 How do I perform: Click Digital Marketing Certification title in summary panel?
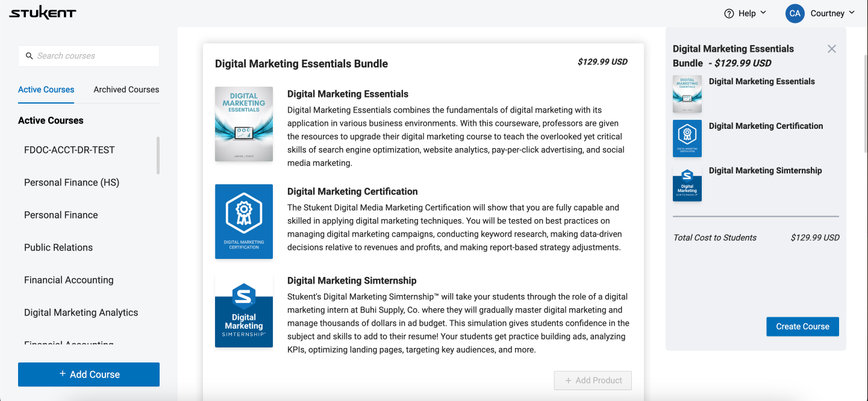[766, 126]
